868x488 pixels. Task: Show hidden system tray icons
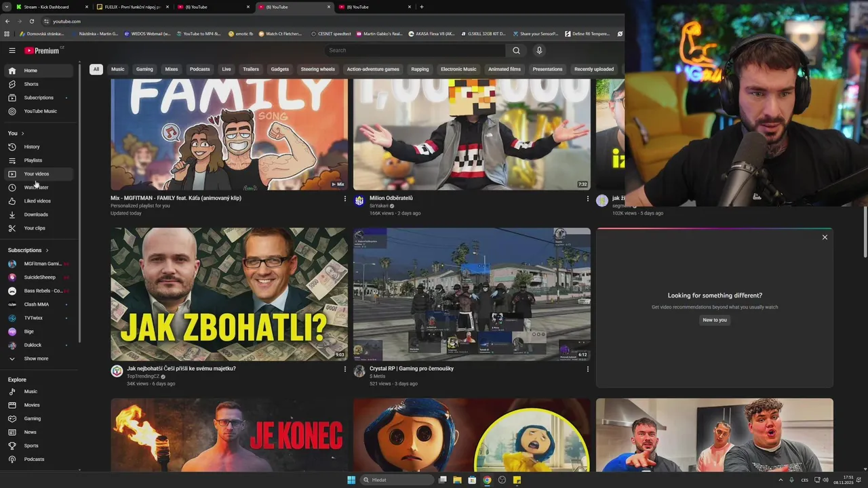click(x=781, y=480)
